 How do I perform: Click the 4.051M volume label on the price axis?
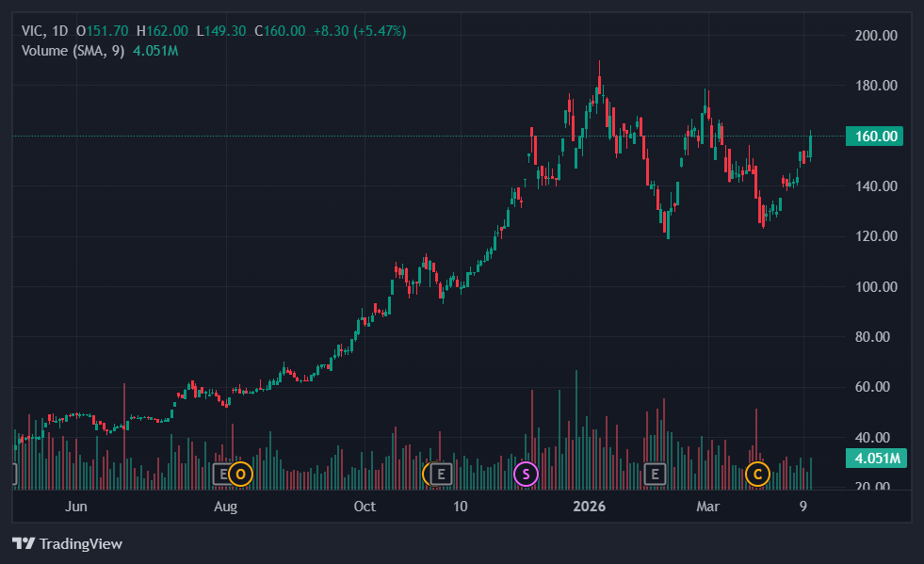874,459
